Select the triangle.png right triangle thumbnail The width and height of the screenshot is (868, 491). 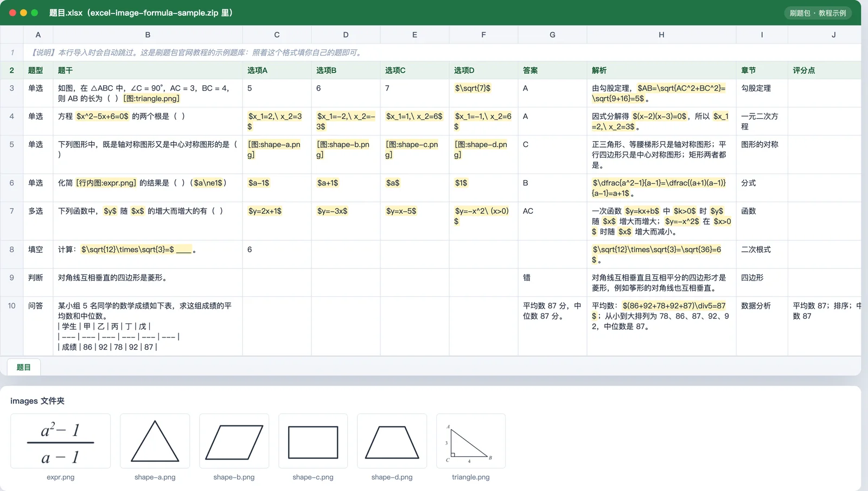point(471,441)
